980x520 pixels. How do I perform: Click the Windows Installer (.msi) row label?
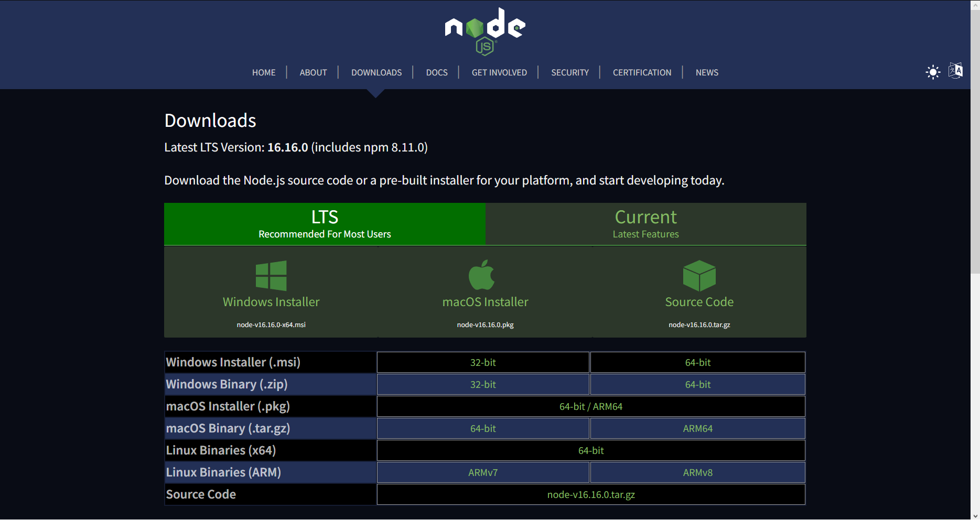pyautogui.click(x=233, y=362)
